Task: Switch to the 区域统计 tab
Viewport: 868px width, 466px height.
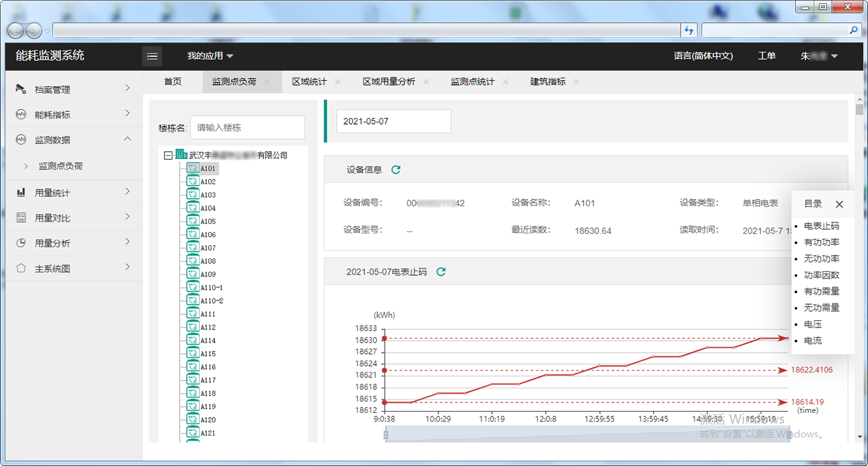Action: pyautogui.click(x=309, y=82)
